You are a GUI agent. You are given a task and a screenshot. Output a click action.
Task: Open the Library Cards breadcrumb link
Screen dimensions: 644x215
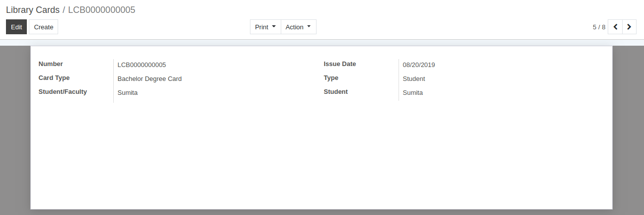click(33, 10)
